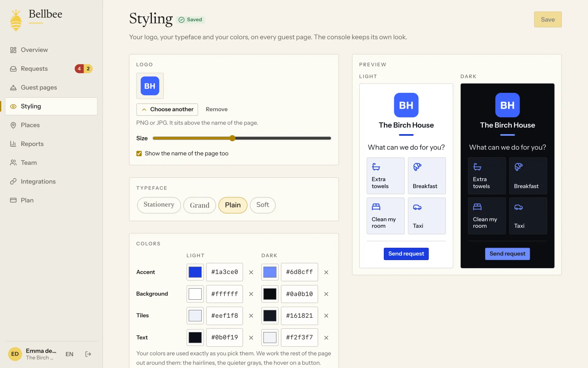Clear the light Tiles color
This screenshot has height=368, width=588.
click(251, 316)
